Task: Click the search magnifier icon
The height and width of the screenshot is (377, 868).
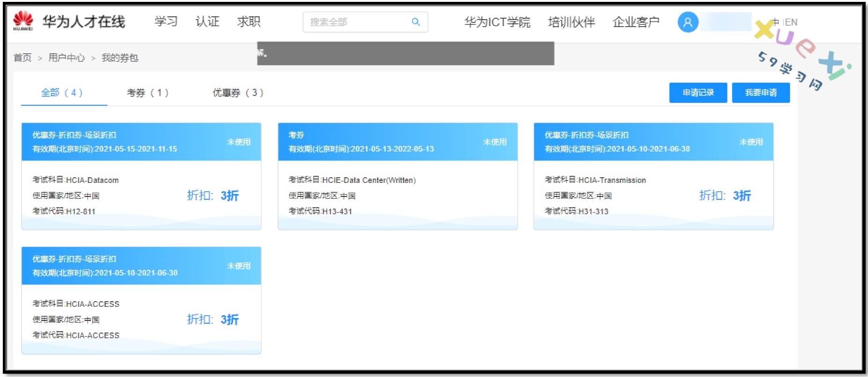Action: tap(415, 22)
